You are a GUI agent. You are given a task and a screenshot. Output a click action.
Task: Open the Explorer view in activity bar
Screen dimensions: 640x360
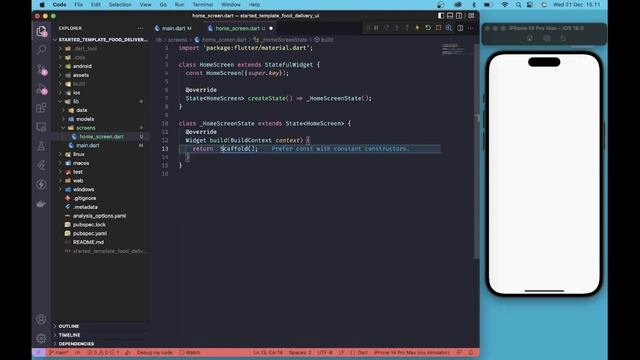(41, 31)
